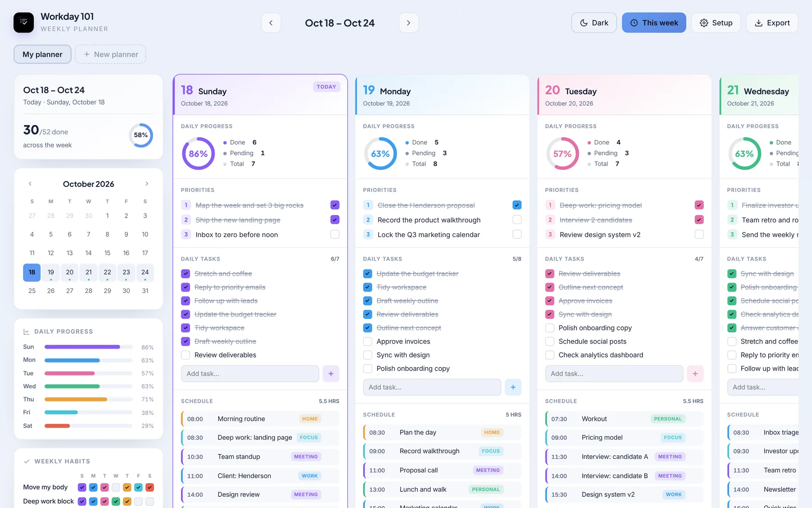
Task: Select October 22 in mini calendar
Action: point(107,272)
